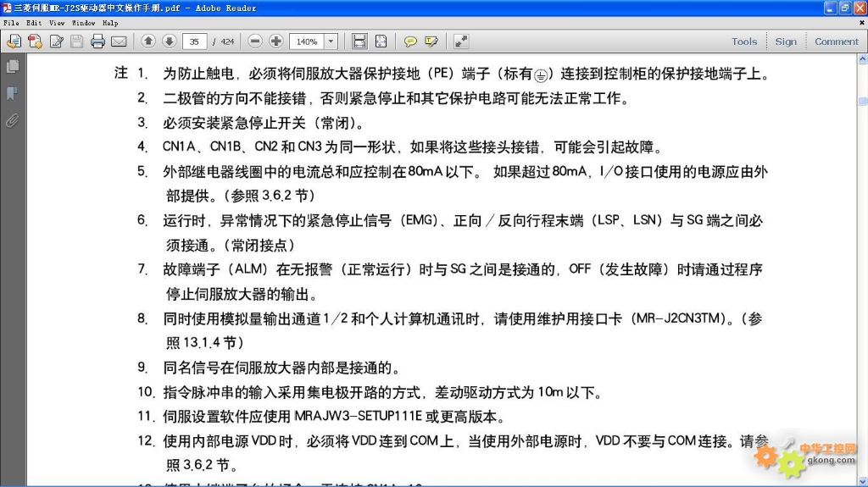Open the Window menu
The width and height of the screenshot is (868, 487).
(x=83, y=23)
